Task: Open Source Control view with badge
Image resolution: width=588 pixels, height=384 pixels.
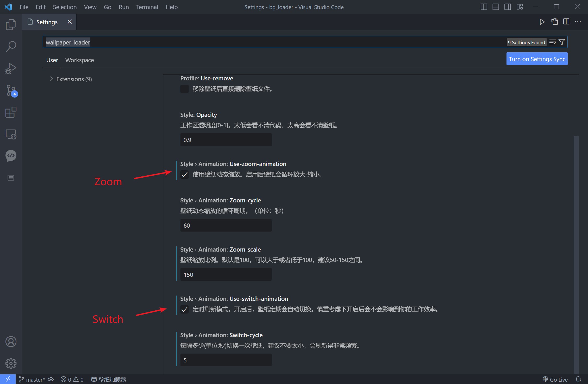Action: point(11,90)
